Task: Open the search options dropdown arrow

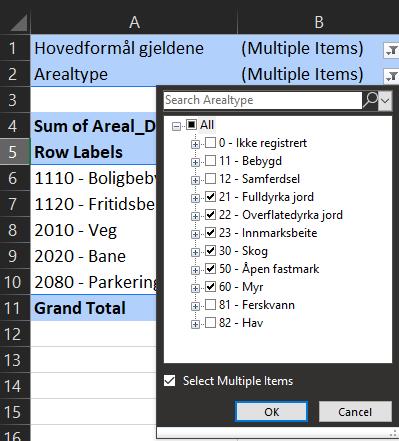Action: 385,100
